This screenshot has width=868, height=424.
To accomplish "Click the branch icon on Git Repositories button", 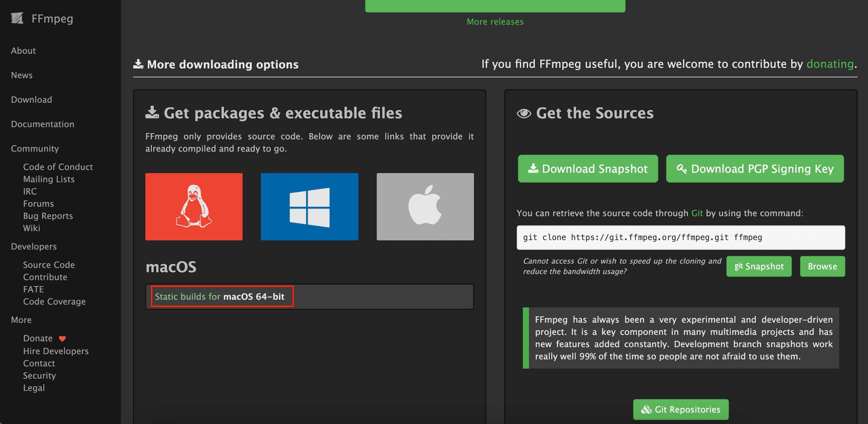I will pos(646,409).
